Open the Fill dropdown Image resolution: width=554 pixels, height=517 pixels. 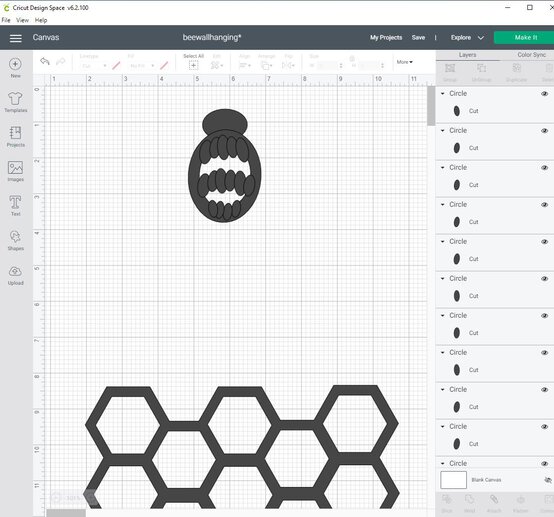click(141, 66)
